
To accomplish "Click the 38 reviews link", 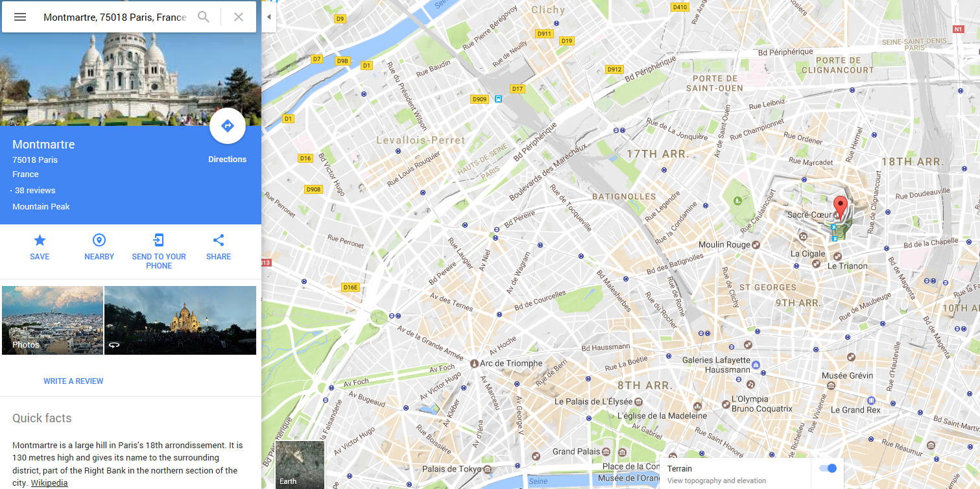I will pos(35,191).
